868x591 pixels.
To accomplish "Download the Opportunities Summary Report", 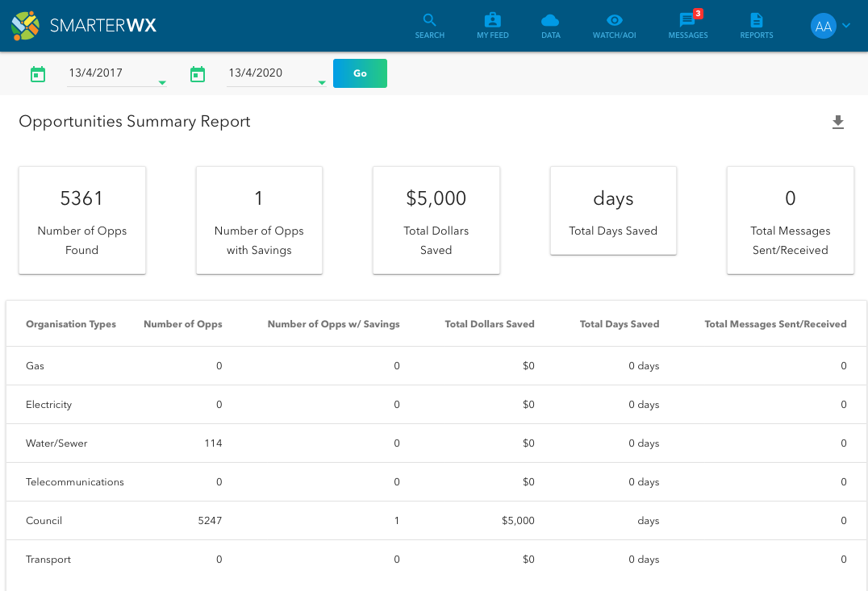I will click(838, 122).
